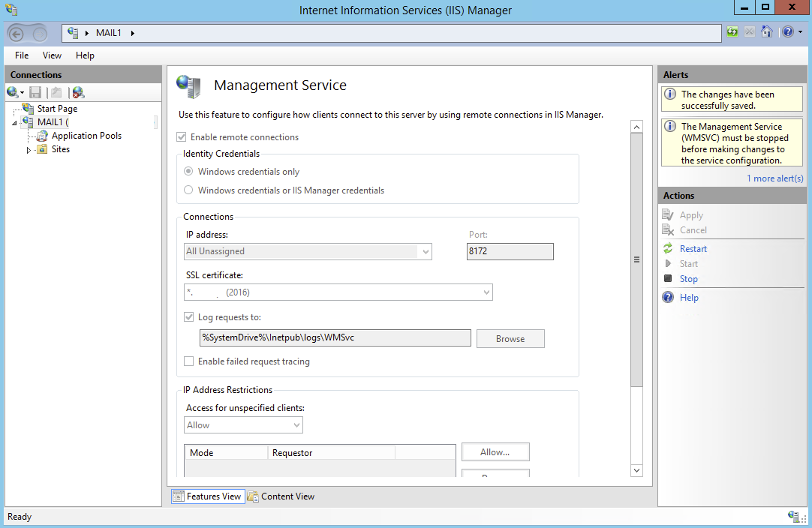Open the IP address dropdown showing All Unassigned
The image size is (812, 528).
(x=426, y=251)
